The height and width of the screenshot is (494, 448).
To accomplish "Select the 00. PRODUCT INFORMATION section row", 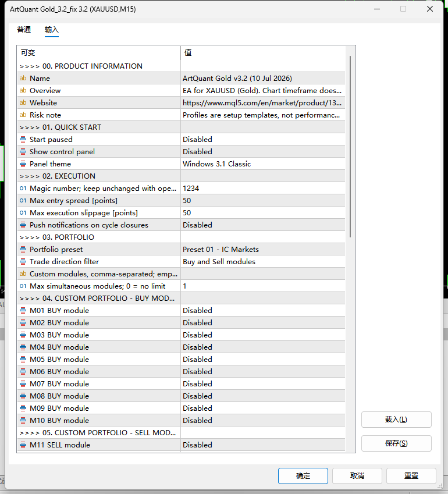I will click(181, 66).
